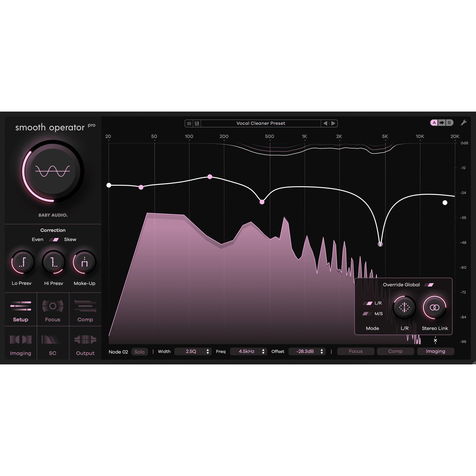Click the Stereo Link knob
Image resolution: width=476 pixels, height=476 pixels.
pyautogui.click(x=434, y=307)
